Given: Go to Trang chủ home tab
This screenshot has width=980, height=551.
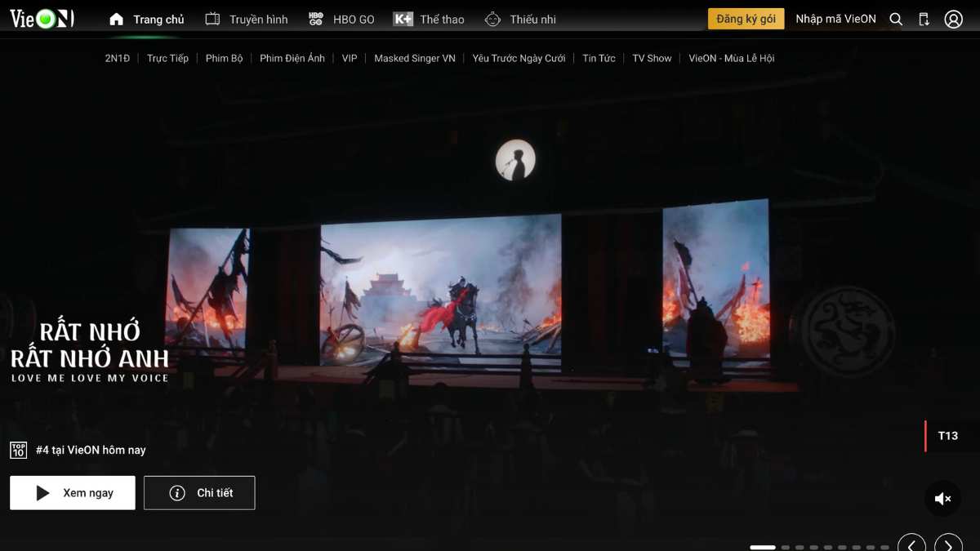Looking at the screenshot, I should click(x=147, y=19).
